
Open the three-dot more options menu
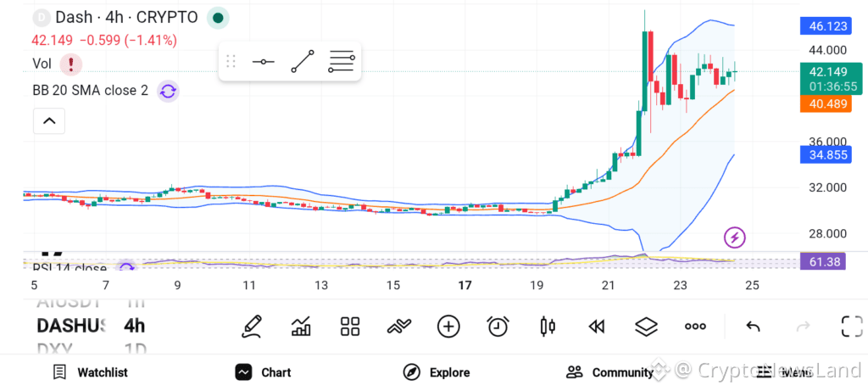click(695, 327)
